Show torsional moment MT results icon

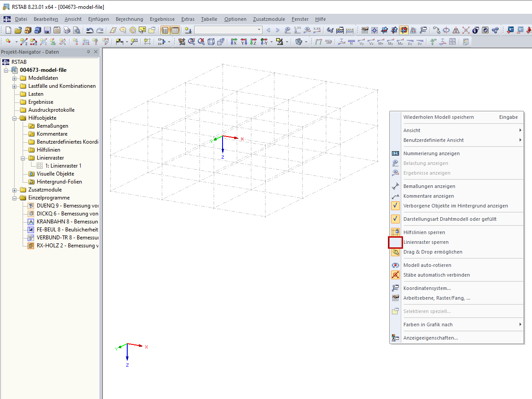381,42
